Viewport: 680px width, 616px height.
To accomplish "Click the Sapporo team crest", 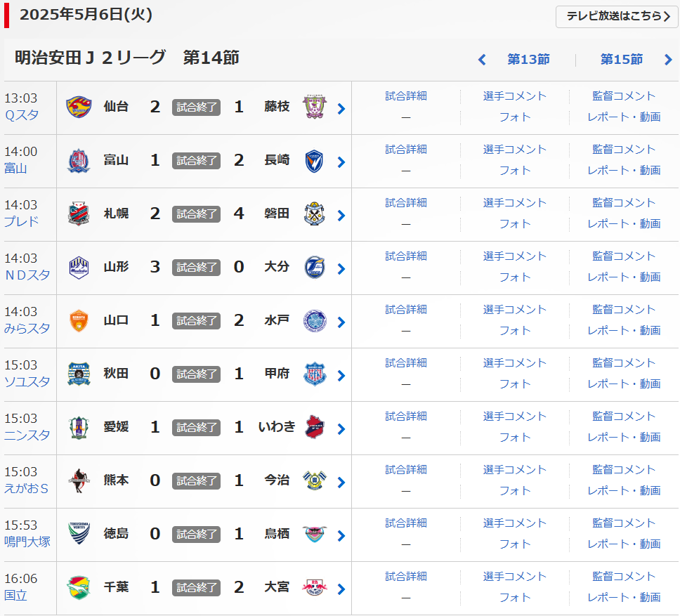I will click(78, 214).
